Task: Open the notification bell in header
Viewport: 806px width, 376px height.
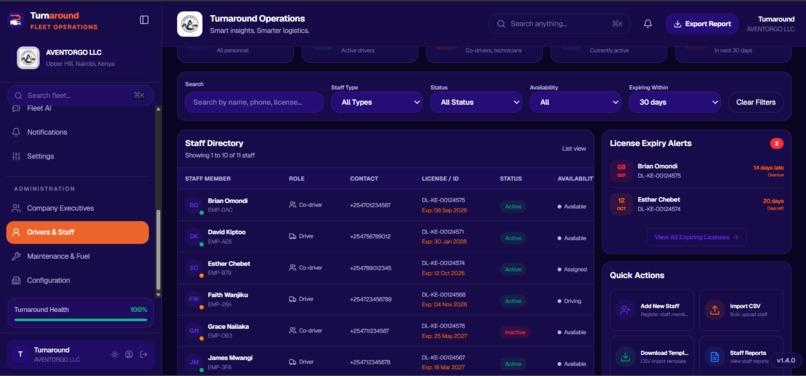Action: click(648, 24)
